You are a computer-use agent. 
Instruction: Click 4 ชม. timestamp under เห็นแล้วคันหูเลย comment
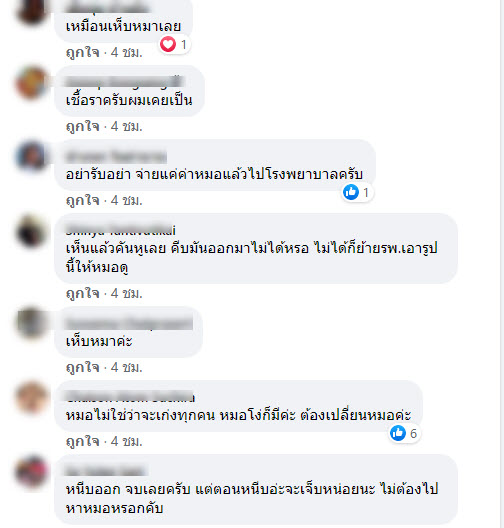pyautogui.click(x=127, y=293)
